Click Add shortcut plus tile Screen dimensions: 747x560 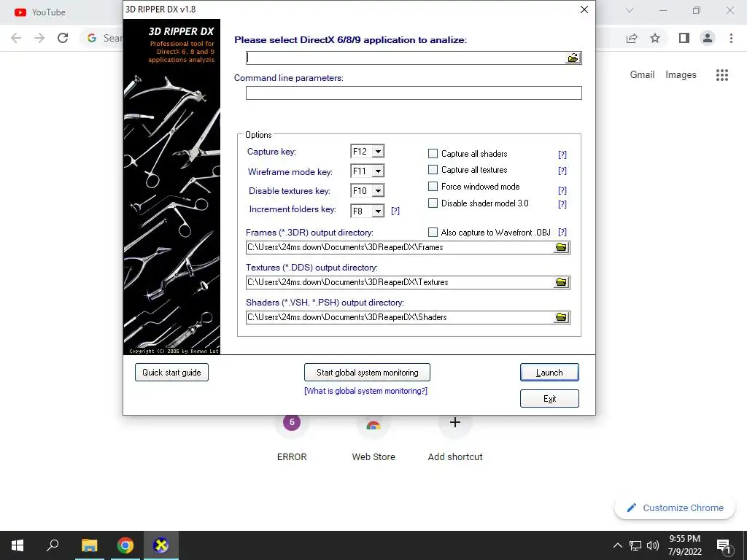click(455, 438)
